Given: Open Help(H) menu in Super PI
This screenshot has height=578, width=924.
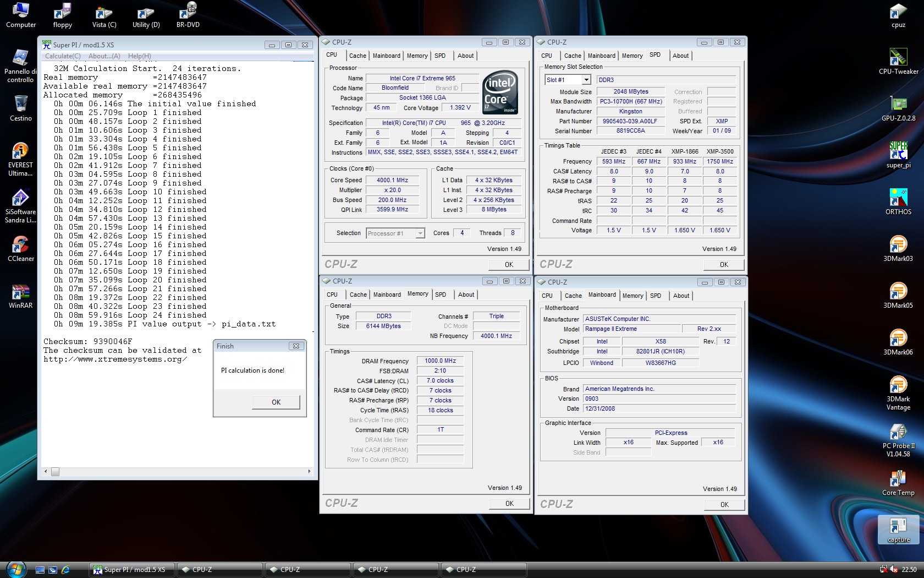Looking at the screenshot, I should pos(140,56).
